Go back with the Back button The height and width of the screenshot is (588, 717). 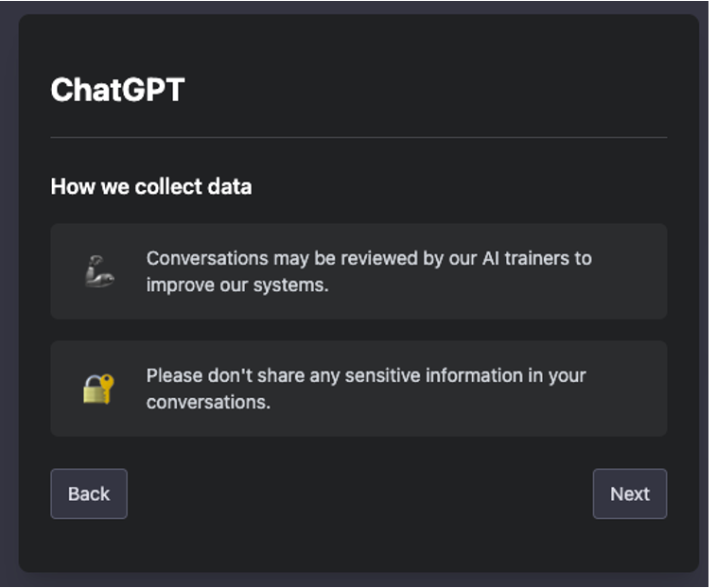tap(89, 493)
